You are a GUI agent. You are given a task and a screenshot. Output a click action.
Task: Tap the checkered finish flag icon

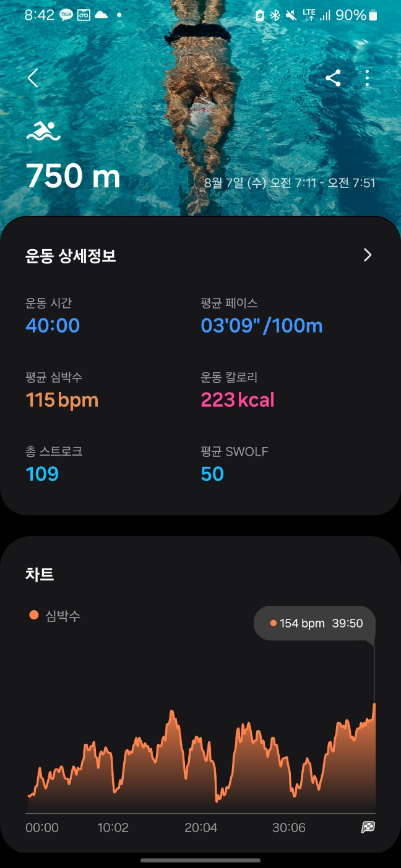368,827
